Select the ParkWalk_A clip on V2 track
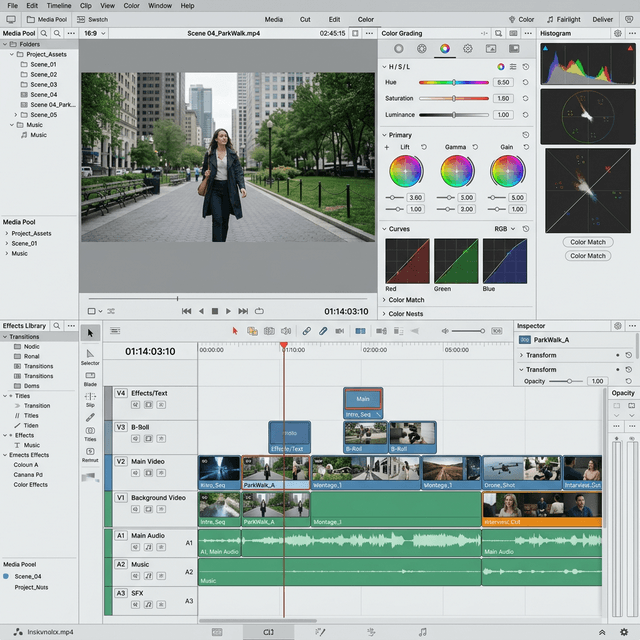 click(x=276, y=473)
